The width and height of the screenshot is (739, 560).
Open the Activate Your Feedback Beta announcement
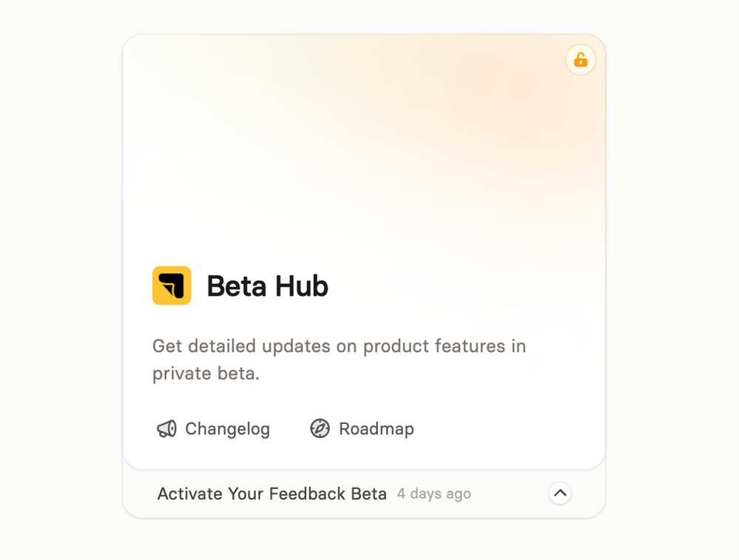[272, 493]
